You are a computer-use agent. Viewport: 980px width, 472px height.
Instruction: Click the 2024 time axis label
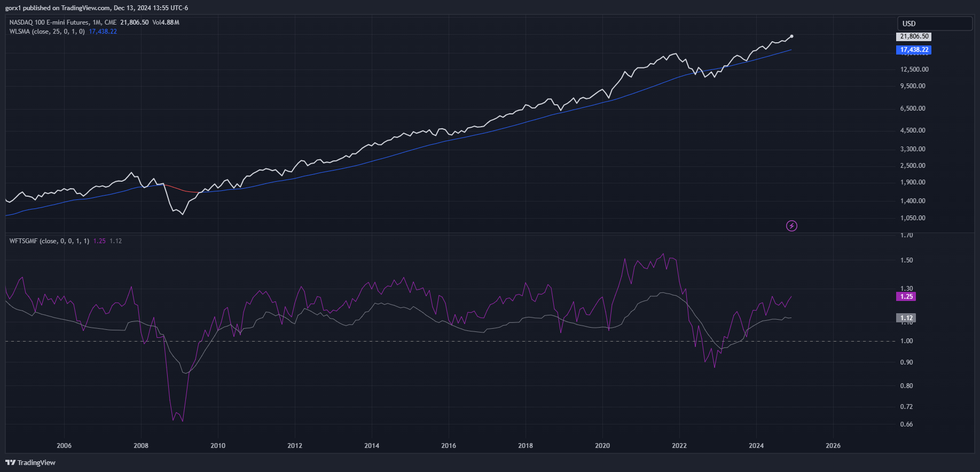coord(756,446)
